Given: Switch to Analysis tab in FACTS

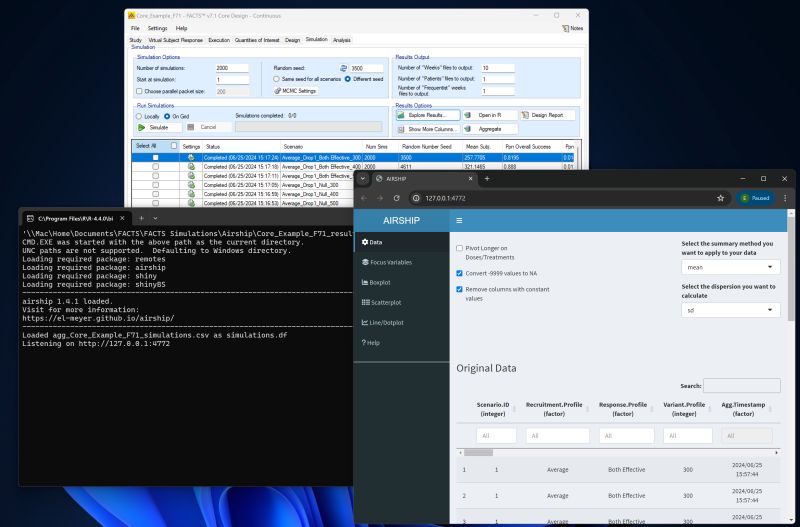Looking at the screenshot, I should point(342,40).
